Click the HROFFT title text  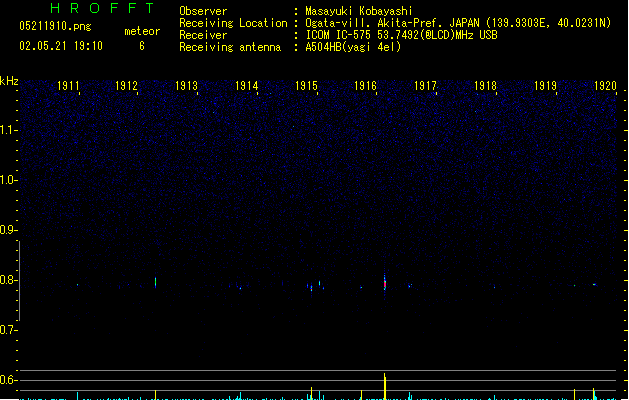click(x=102, y=8)
